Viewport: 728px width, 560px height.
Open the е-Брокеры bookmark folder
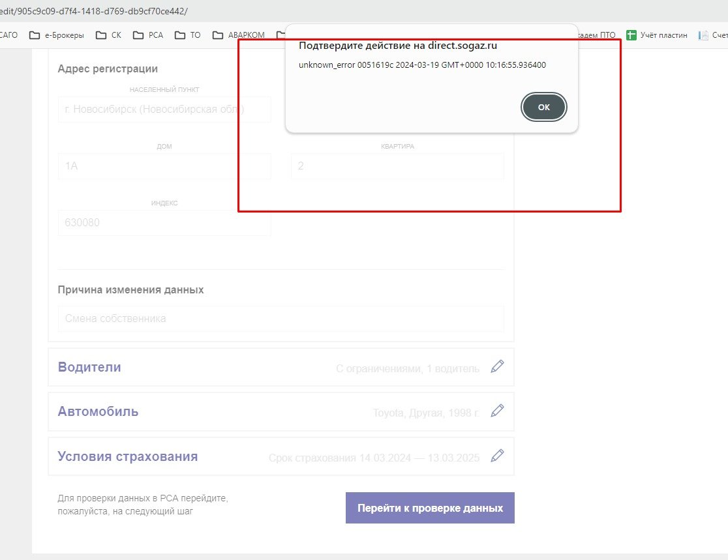coord(57,35)
